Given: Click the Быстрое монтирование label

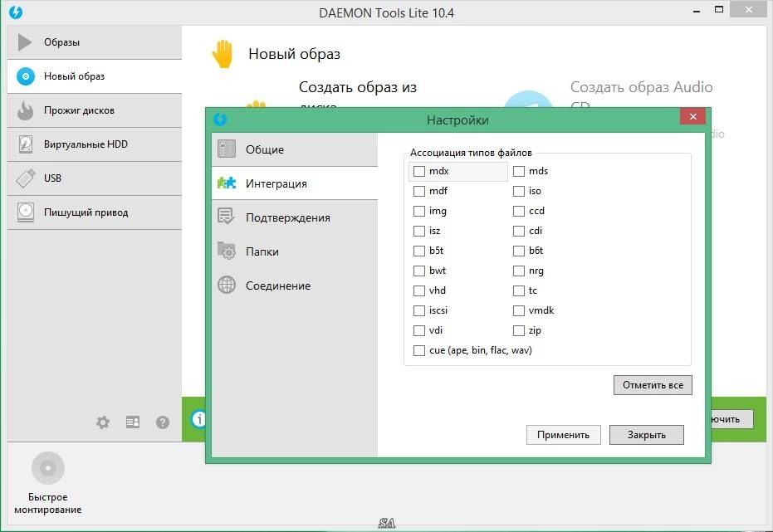Looking at the screenshot, I should (x=48, y=503).
